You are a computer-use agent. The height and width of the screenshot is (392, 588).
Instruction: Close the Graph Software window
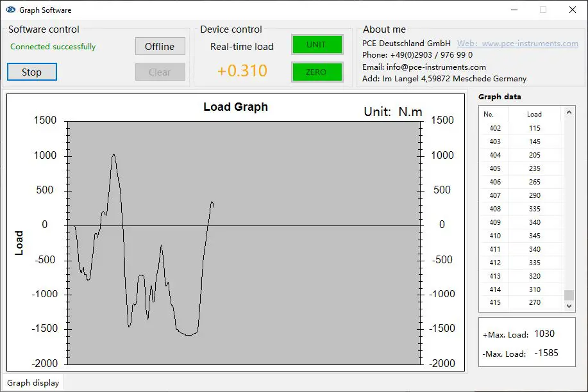coord(572,10)
